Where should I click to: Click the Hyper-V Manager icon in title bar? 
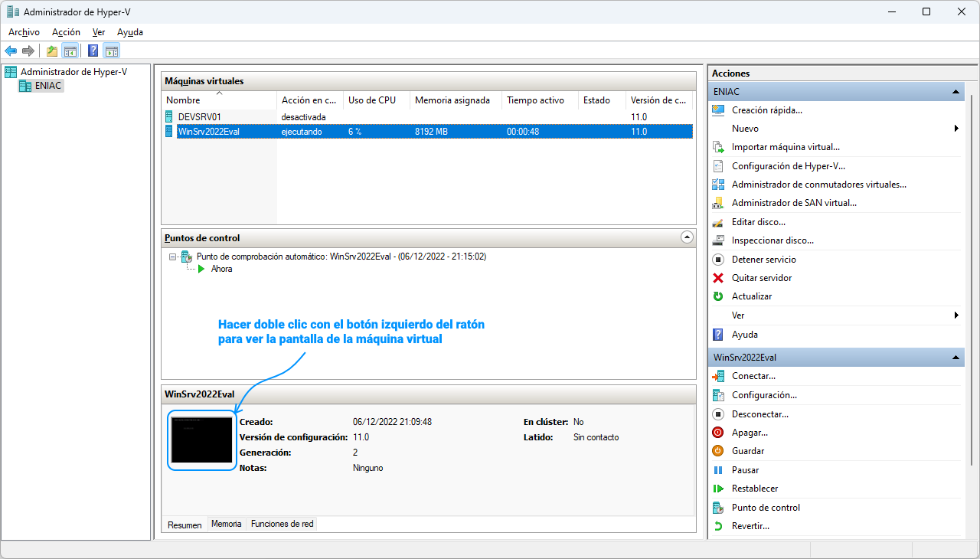click(x=12, y=11)
